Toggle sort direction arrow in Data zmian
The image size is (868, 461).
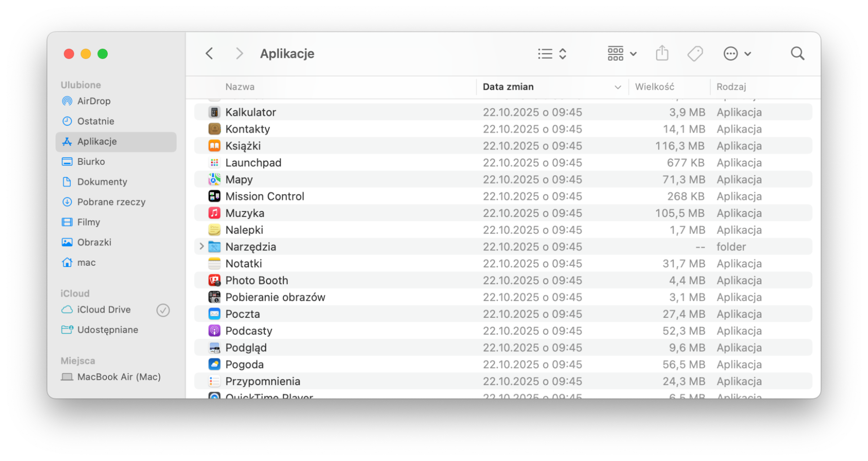click(x=617, y=87)
